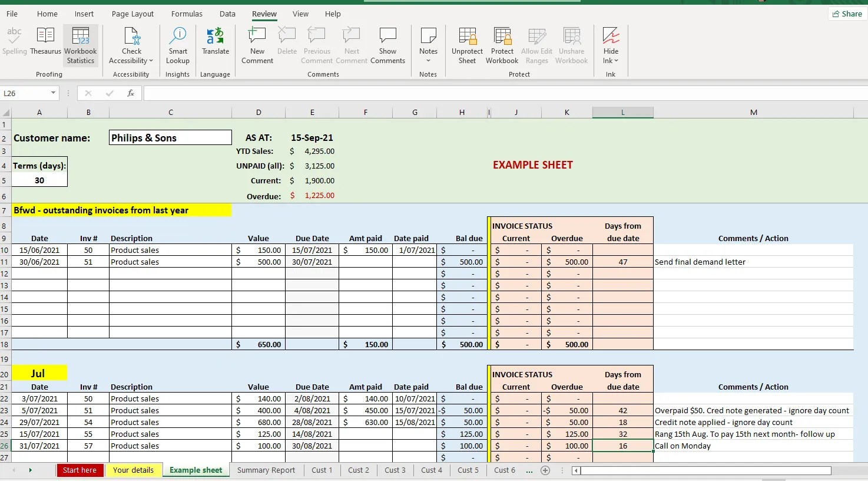The width and height of the screenshot is (868, 481).
Task: Translate text with the Translate tool
Action: pos(215,41)
